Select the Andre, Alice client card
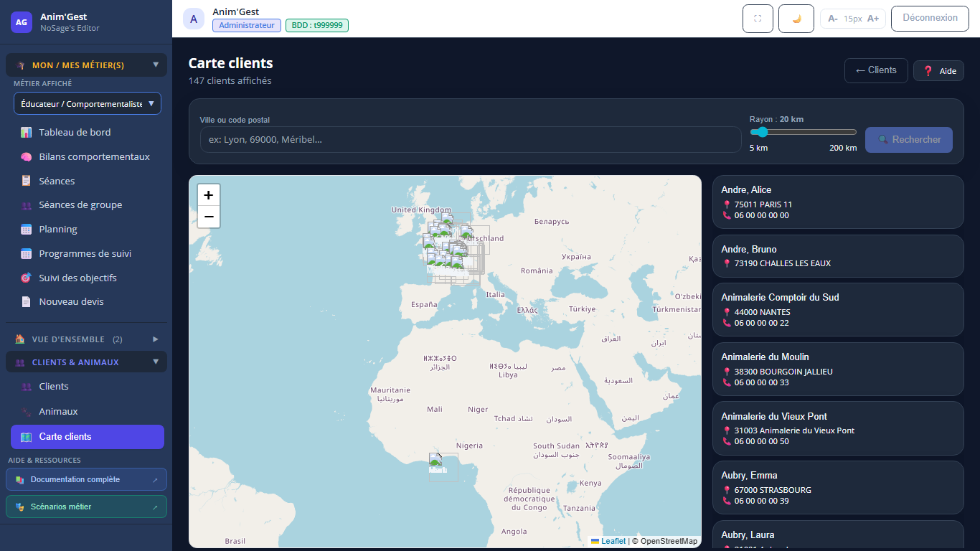Viewport: 980px width, 551px height. pos(838,202)
